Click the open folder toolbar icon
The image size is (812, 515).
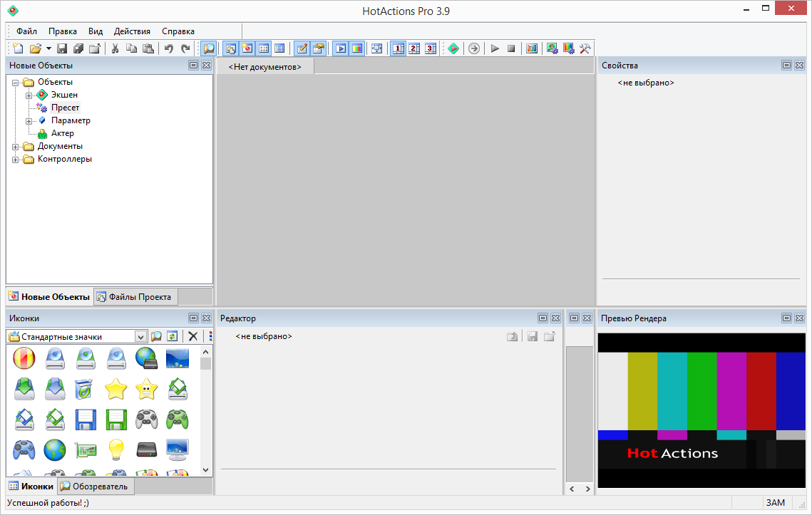pos(35,48)
